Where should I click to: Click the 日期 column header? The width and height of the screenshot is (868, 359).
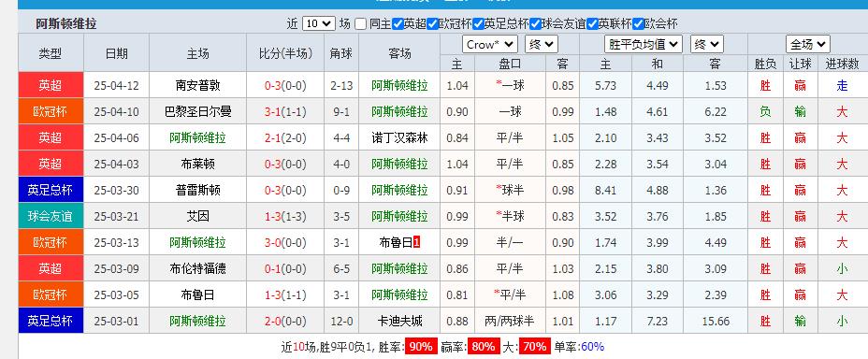click(x=116, y=53)
